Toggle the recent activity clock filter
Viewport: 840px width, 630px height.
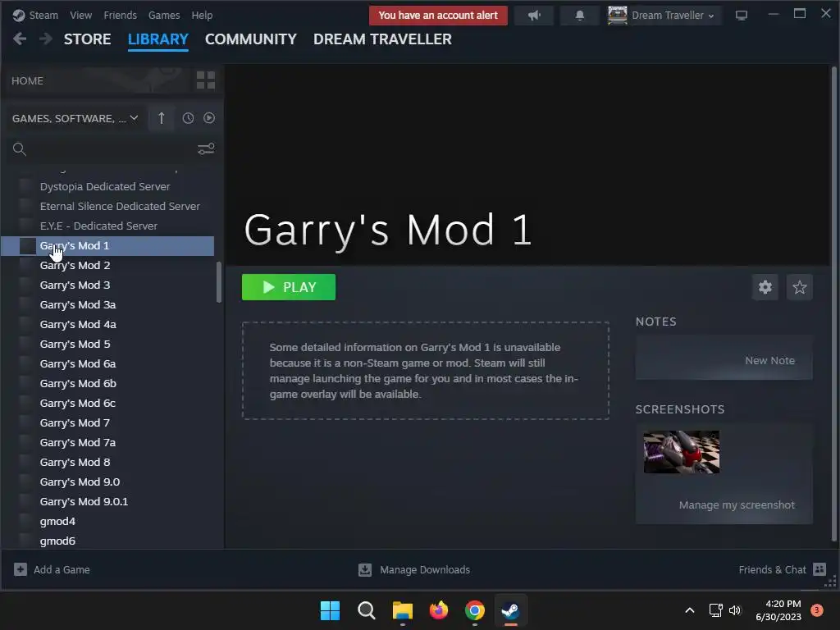click(188, 118)
